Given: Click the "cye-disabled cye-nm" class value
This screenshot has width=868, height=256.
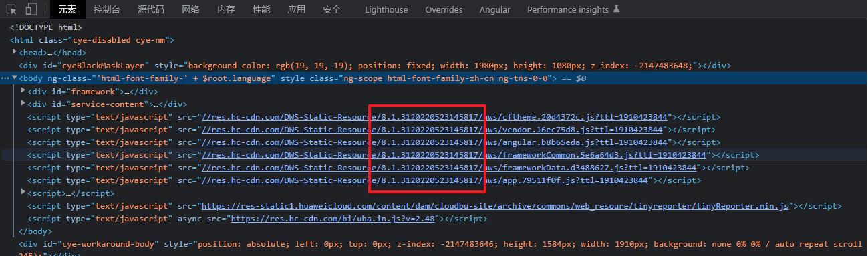Looking at the screenshot, I should (x=120, y=40).
